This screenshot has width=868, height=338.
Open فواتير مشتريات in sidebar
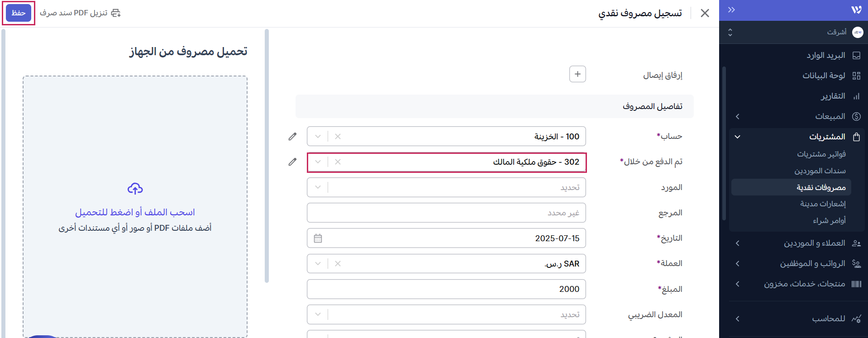click(821, 154)
